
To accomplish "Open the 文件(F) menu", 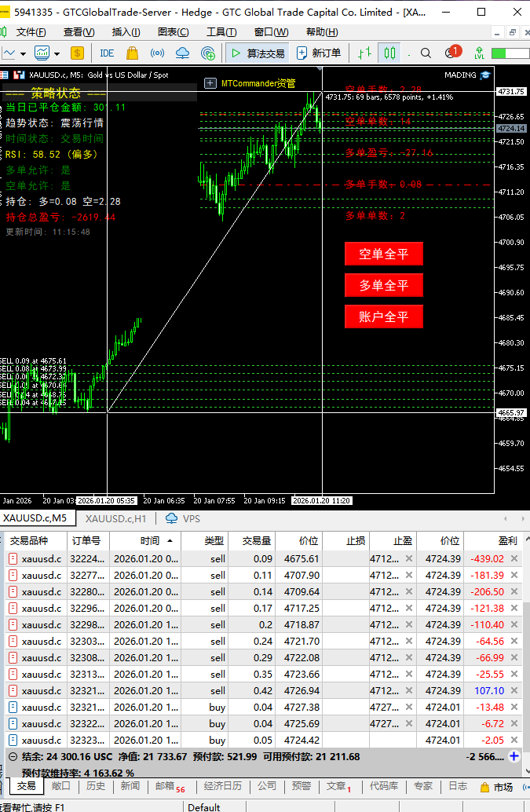I will (x=31, y=32).
